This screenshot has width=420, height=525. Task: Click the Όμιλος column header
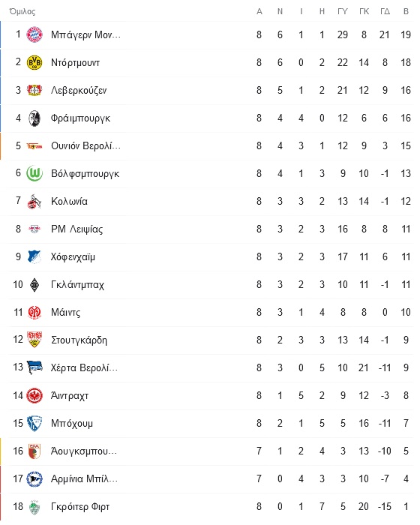(x=22, y=12)
